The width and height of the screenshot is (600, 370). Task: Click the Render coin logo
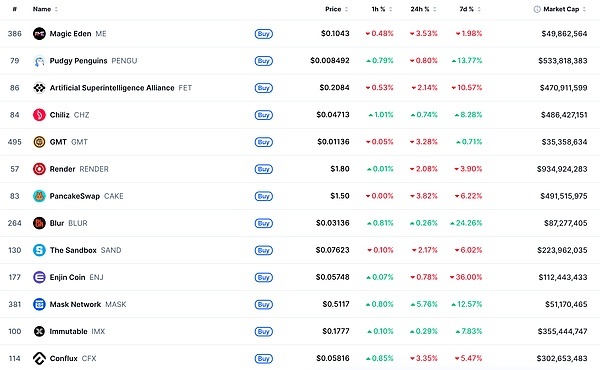point(39,169)
